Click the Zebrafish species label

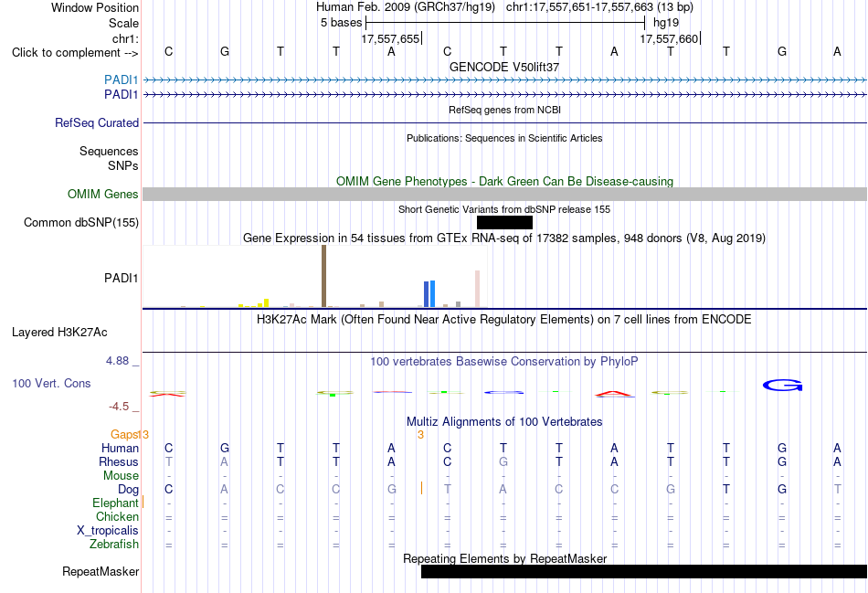114,545
